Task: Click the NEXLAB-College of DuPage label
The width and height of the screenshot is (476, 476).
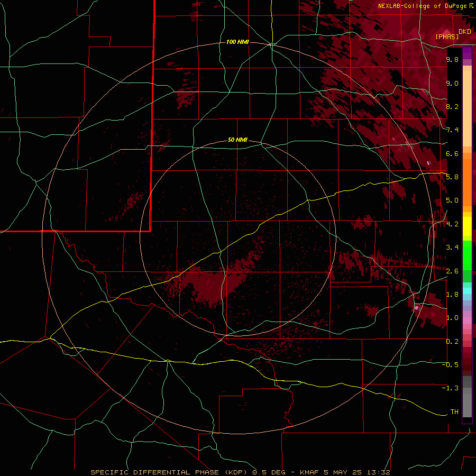Action: [422, 6]
